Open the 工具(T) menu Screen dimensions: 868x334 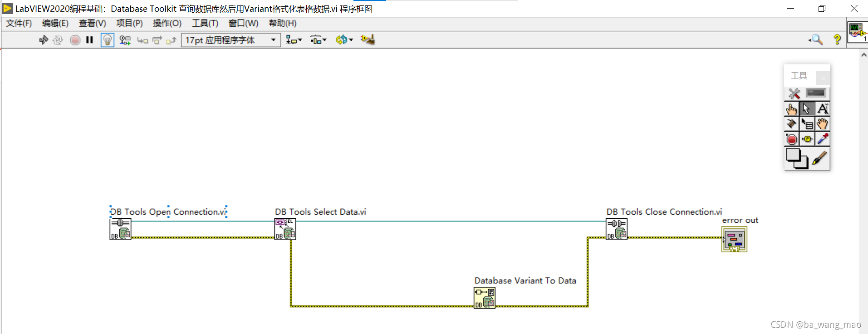[x=205, y=23]
